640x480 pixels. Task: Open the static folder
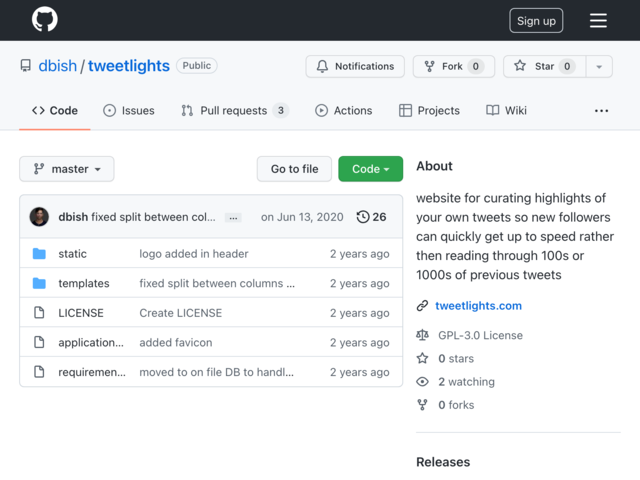pos(72,253)
